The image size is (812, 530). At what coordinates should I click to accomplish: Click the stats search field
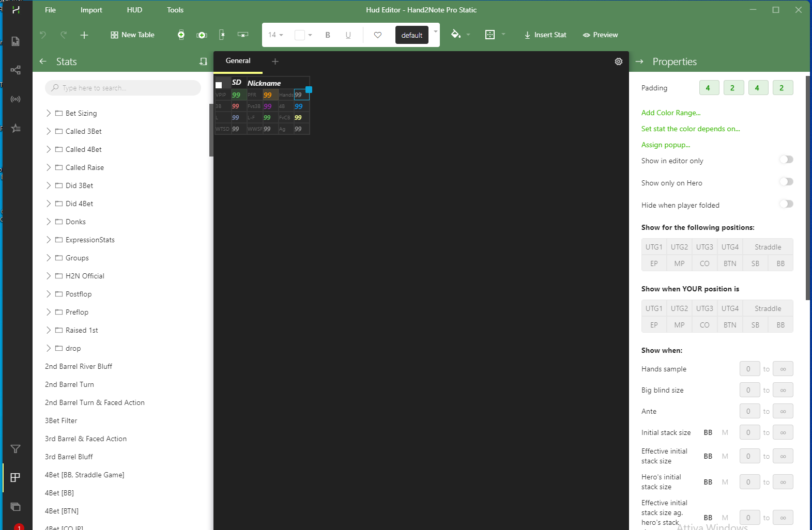click(x=123, y=88)
